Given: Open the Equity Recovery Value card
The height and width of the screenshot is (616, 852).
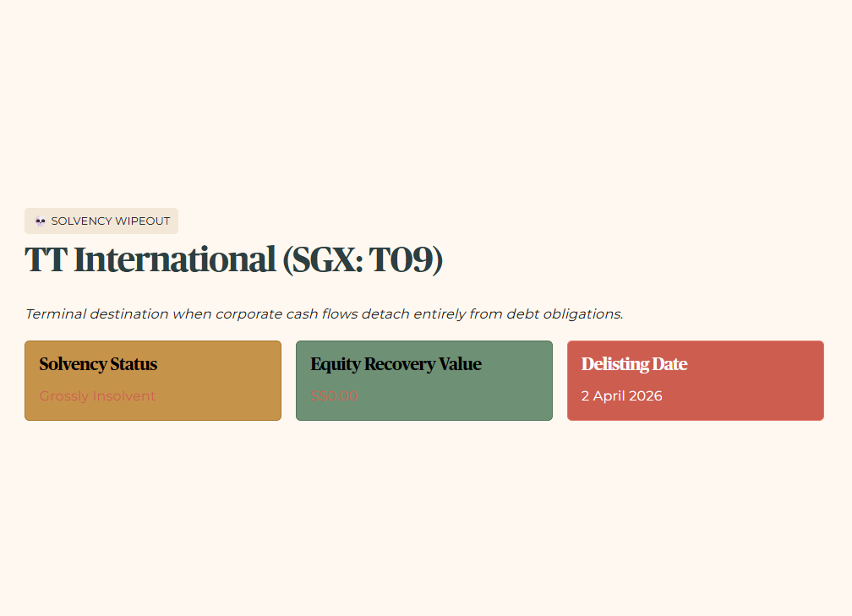Looking at the screenshot, I should [x=423, y=381].
